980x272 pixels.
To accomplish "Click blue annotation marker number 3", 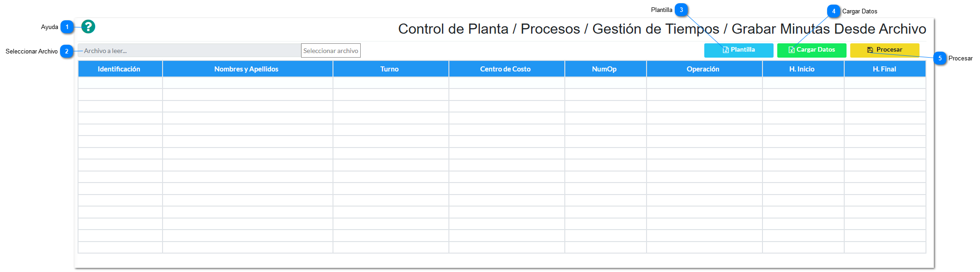I will tap(681, 10).
